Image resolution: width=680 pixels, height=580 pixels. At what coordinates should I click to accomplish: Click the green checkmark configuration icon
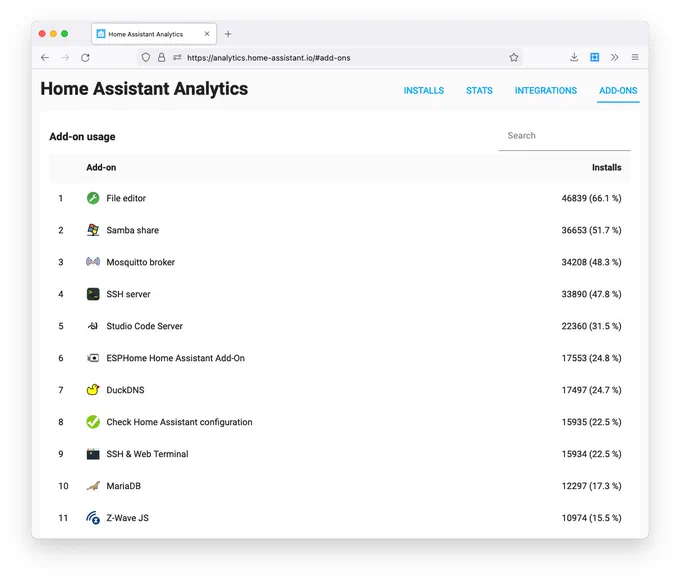[93, 422]
